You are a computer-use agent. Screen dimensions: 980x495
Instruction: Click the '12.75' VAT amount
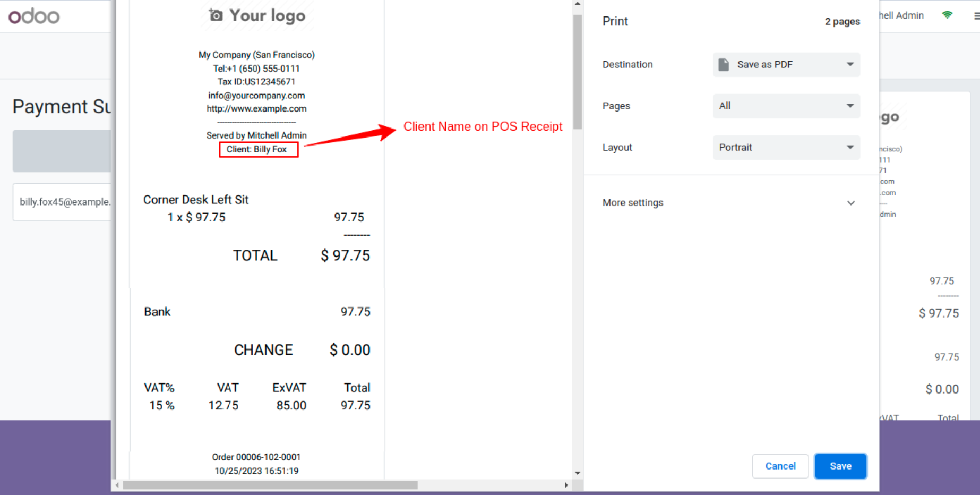click(x=223, y=406)
